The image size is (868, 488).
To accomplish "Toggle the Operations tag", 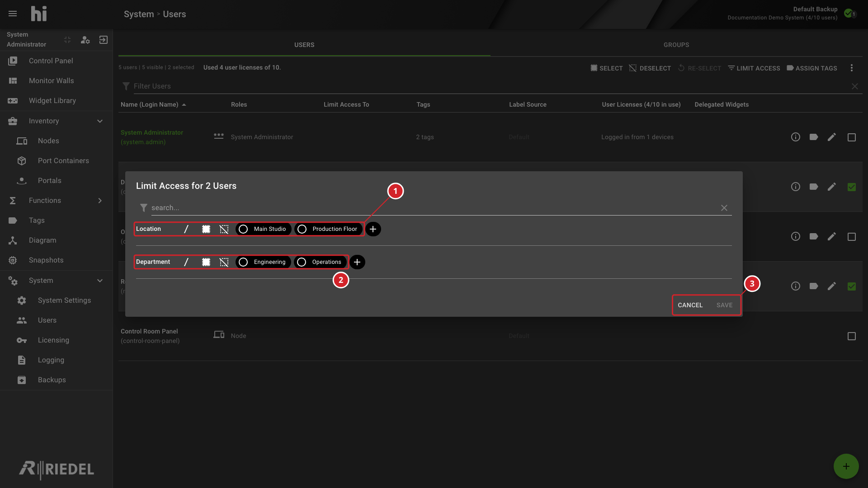I will pos(321,262).
